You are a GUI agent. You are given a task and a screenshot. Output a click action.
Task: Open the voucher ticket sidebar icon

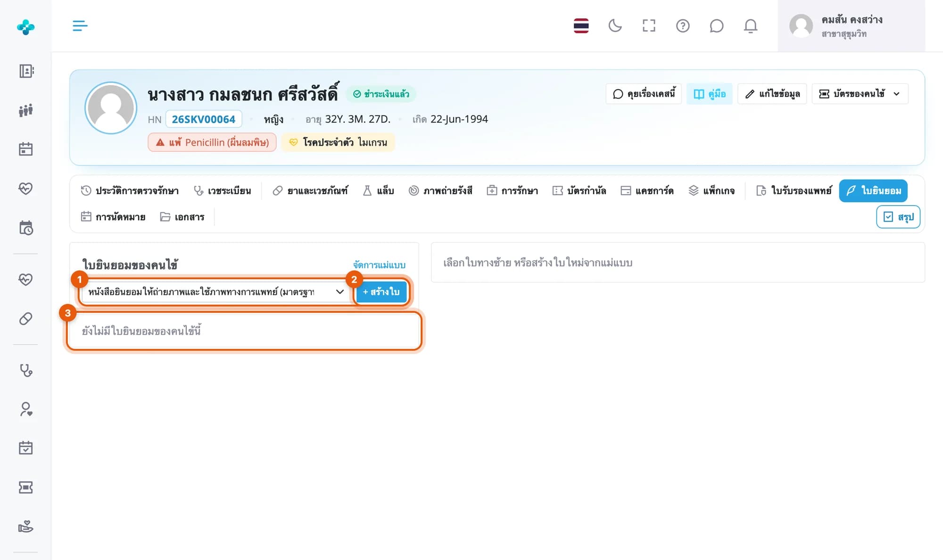[25, 487]
